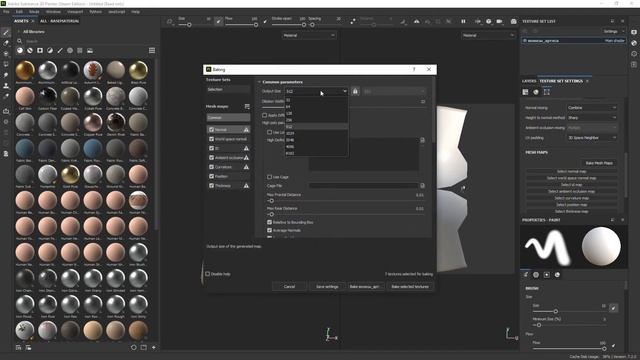Toggle World space normal checkbox
Screen dimensions: 640x360
(x=211, y=139)
